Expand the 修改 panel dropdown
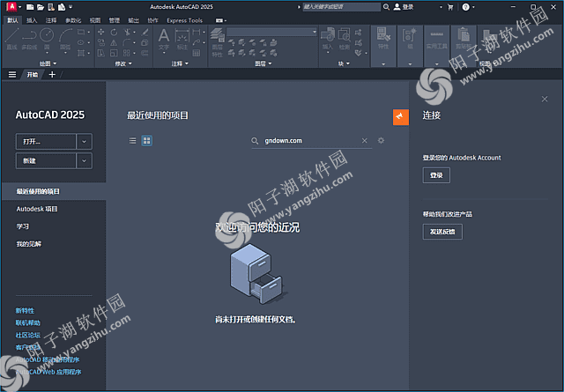 click(x=123, y=63)
